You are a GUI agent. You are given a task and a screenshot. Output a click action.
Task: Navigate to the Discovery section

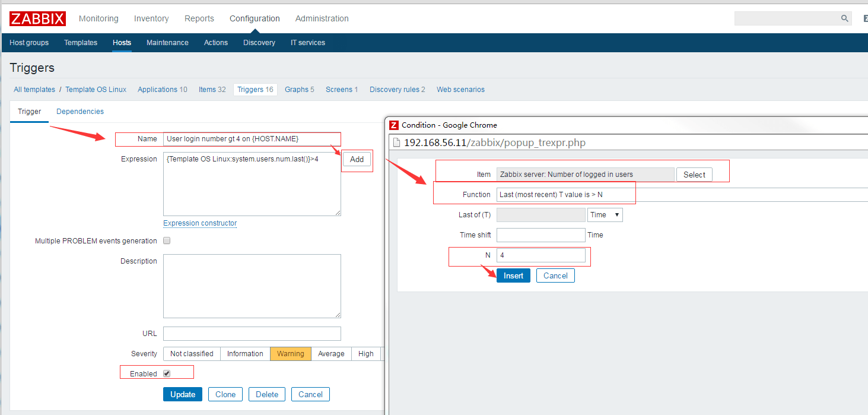coord(259,42)
